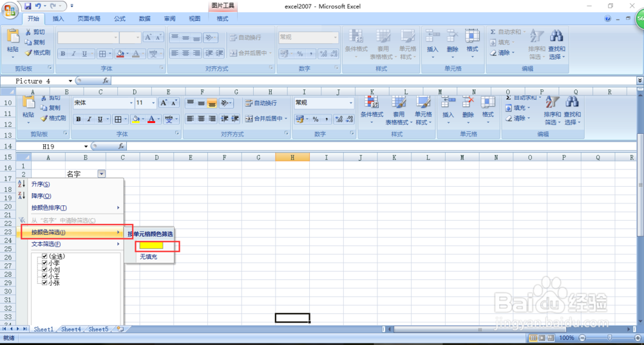
Task: Copy selection with 复制 in main ribbon
Action: (x=35, y=42)
